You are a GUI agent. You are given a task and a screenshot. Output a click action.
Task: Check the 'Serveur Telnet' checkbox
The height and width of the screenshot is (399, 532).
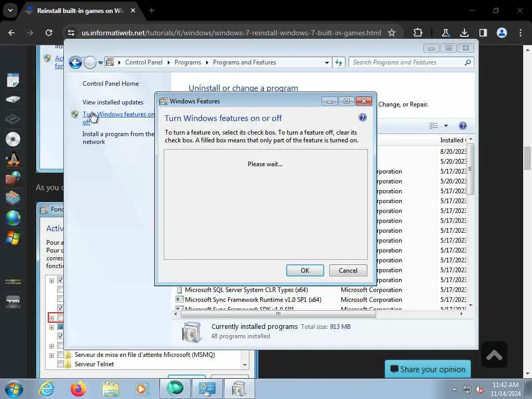click(x=60, y=364)
